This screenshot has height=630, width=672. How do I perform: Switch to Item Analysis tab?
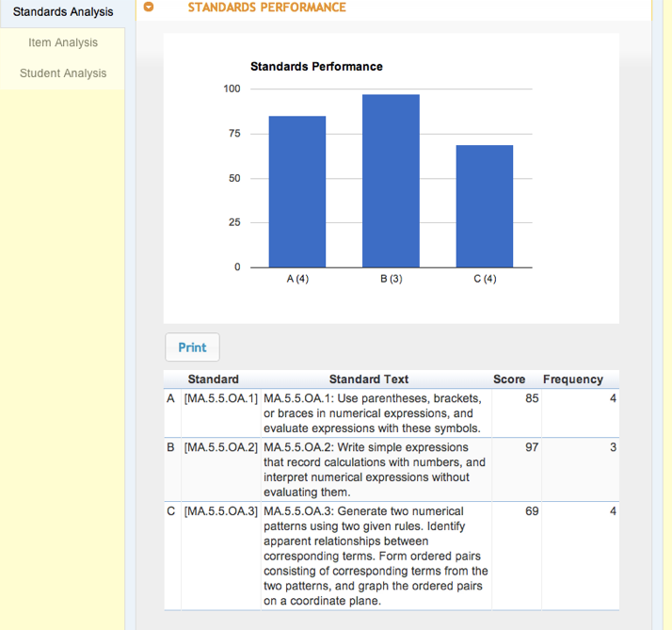(x=63, y=42)
